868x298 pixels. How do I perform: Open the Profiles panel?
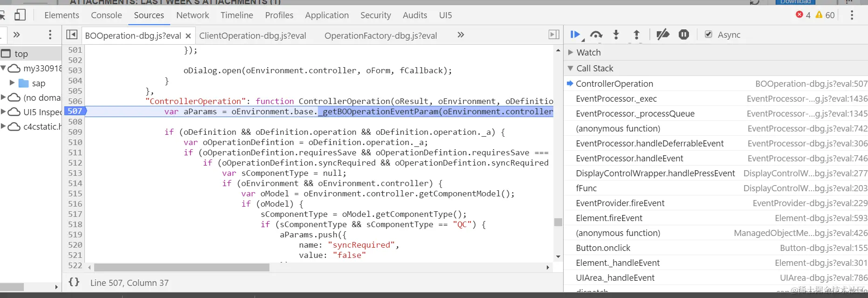tap(279, 15)
